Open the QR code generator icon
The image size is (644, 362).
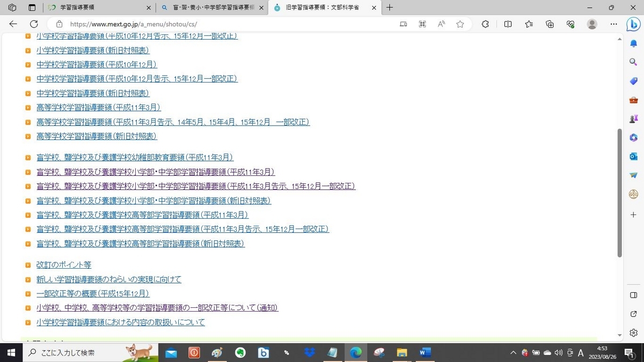[422, 24]
